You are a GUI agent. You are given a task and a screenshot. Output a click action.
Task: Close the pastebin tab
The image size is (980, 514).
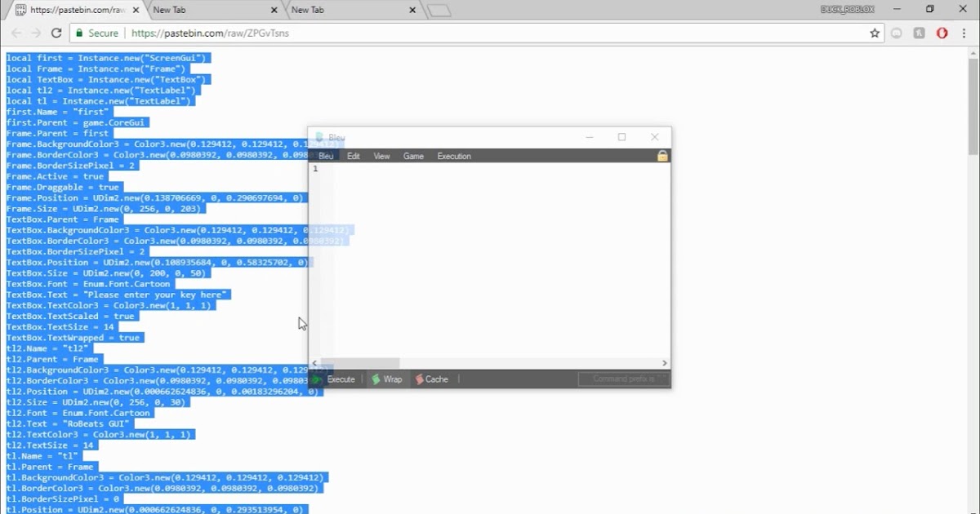134,11
